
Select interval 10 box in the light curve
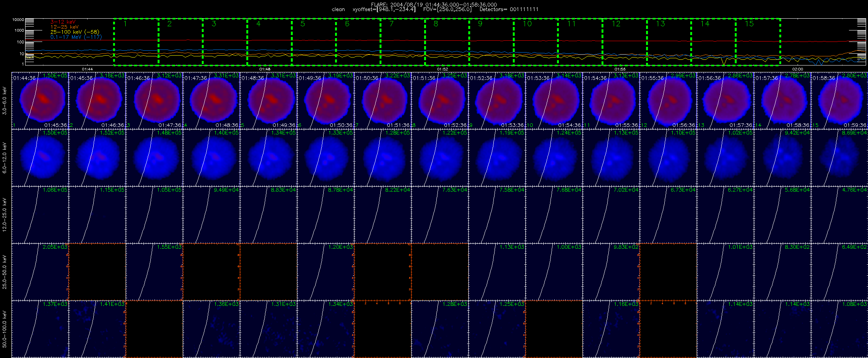click(536, 42)
